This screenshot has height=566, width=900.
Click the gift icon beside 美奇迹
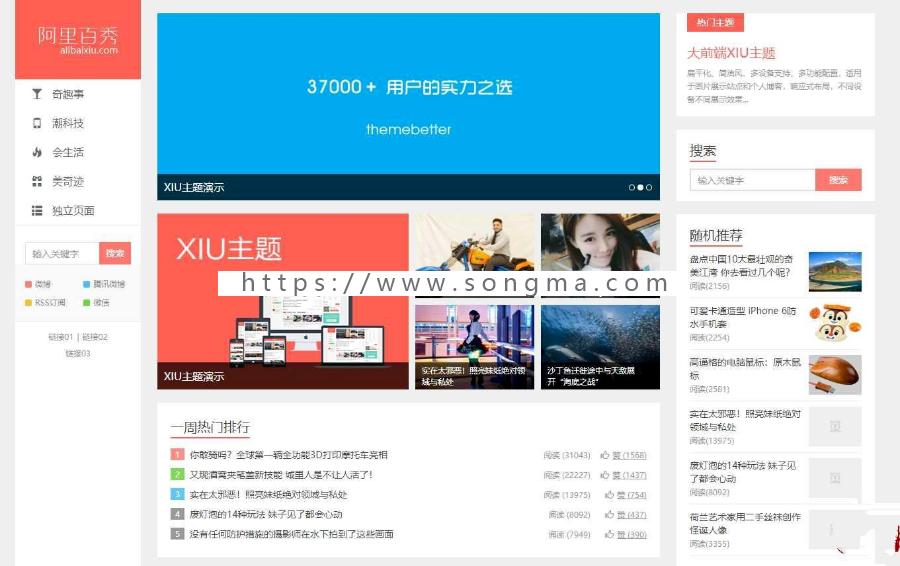[37, 181]
